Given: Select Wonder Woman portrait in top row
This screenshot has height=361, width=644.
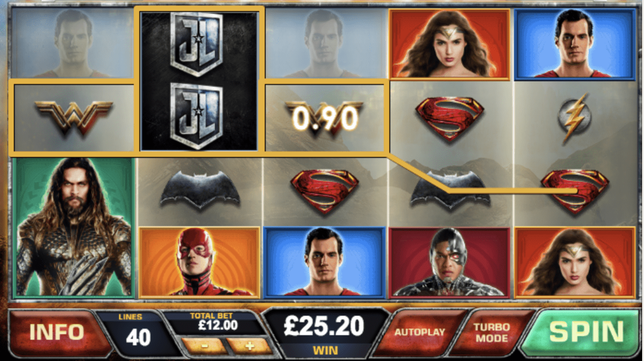Looking at the screenshot, I should point(450,44).
